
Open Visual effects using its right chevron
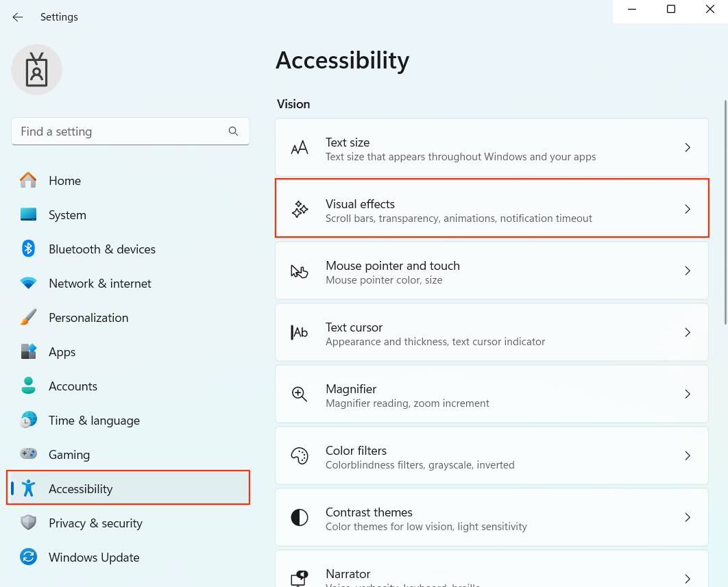pos(688,210)
